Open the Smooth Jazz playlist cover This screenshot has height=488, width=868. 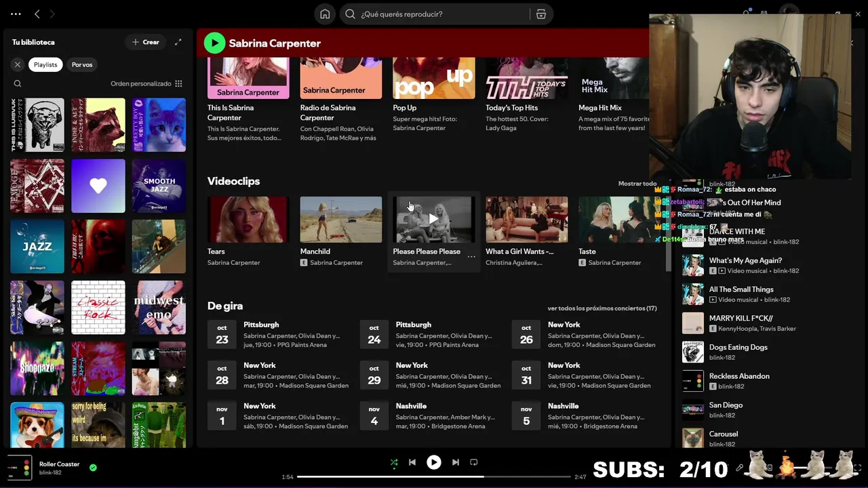(159, 186)
